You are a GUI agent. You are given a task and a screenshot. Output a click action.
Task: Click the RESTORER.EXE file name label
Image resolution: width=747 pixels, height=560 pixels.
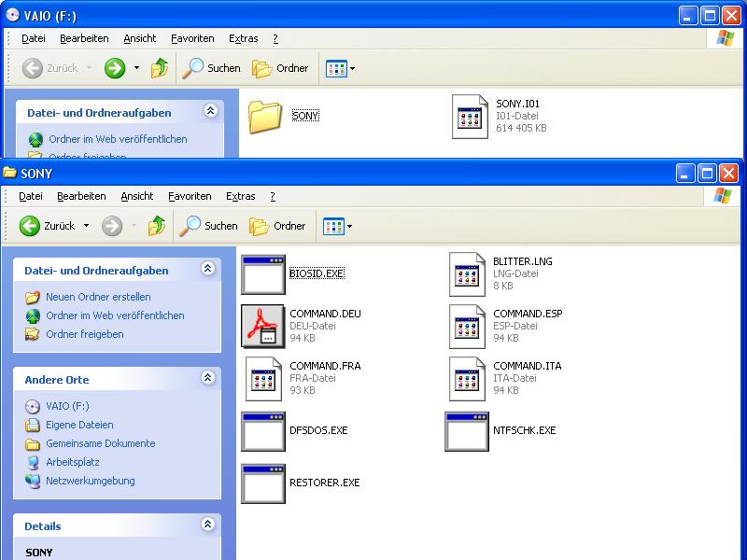click(x=324, y=483)
